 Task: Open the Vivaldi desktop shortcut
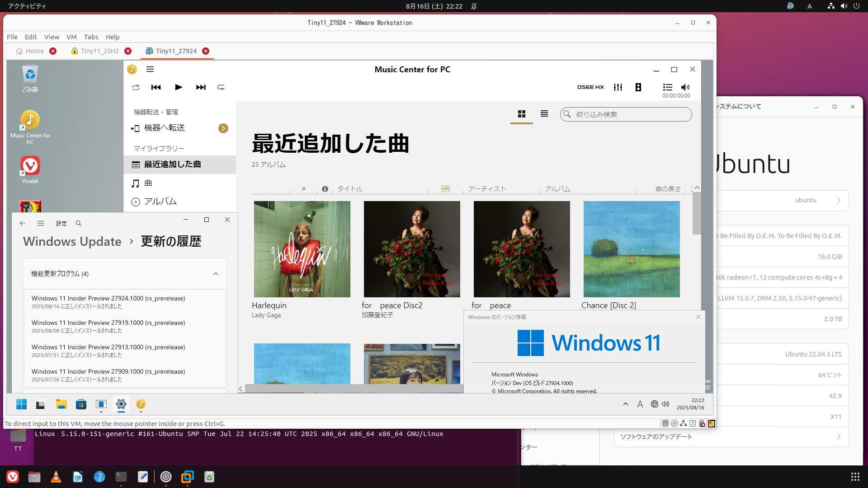30,170
